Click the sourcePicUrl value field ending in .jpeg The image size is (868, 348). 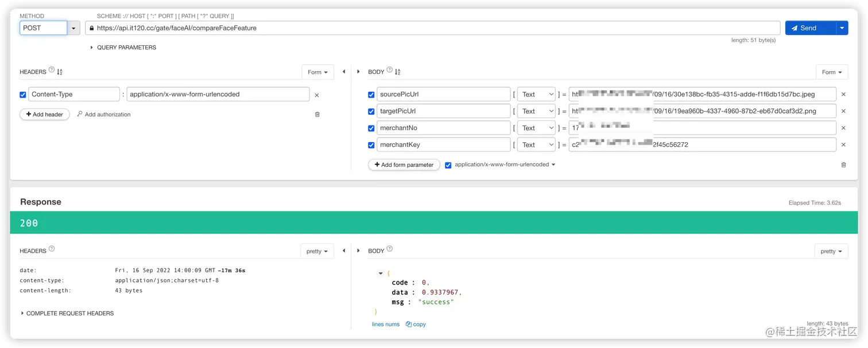pyautogui.click(x=702, y=95)
